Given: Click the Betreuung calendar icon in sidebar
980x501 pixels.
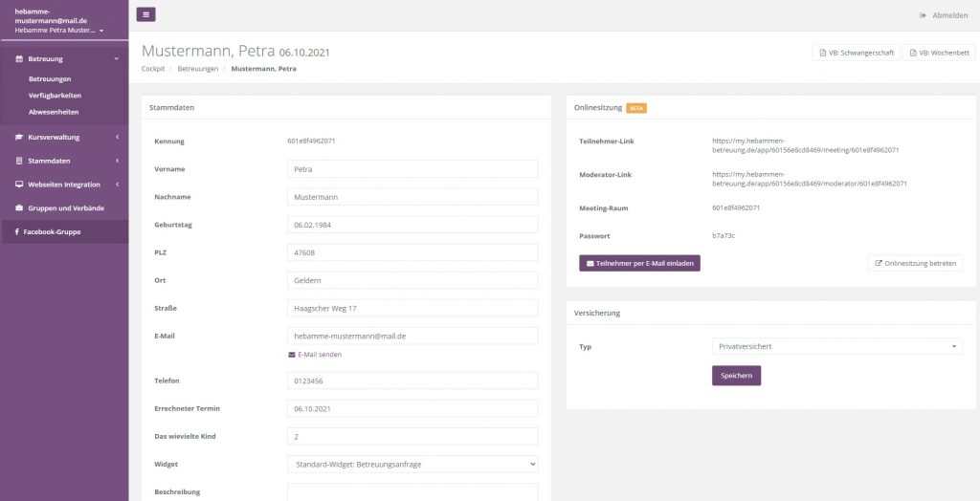Looking at the screenshot, I should tap(19, 59).
